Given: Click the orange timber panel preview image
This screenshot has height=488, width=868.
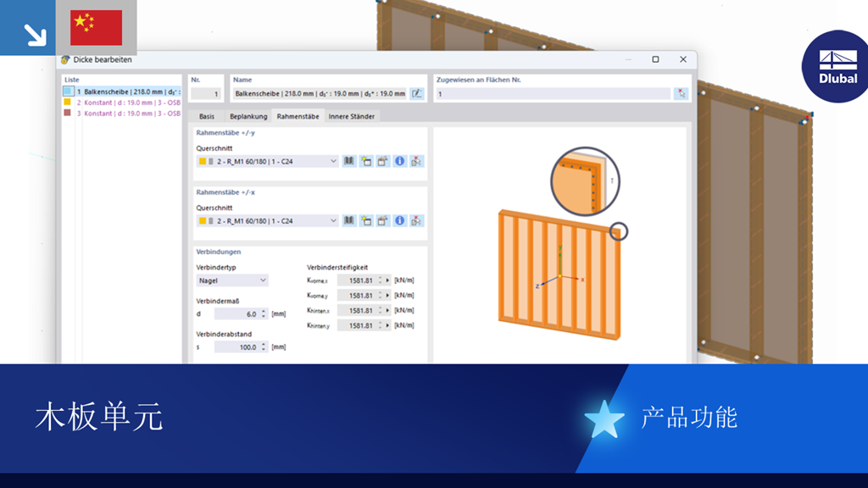Looking at the screenshot, I should coord(559,274).
